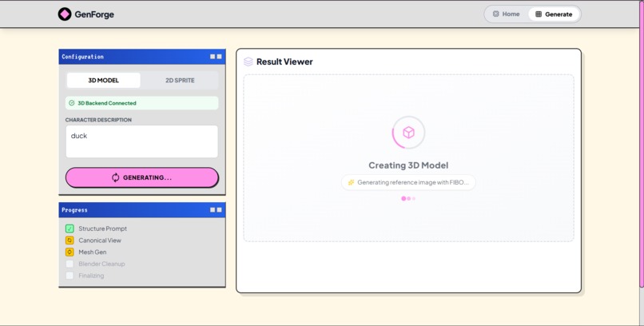Image resolution: width=644 pixels, height=326 pixels.
Task: Click second window control in Configuration title bar
Action: (219, 57)
